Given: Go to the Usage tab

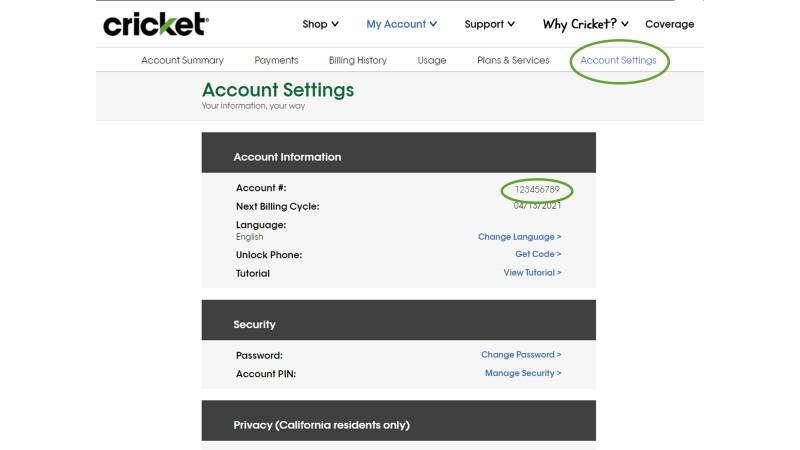Looking at the screenshot, I should pos(432,60).
